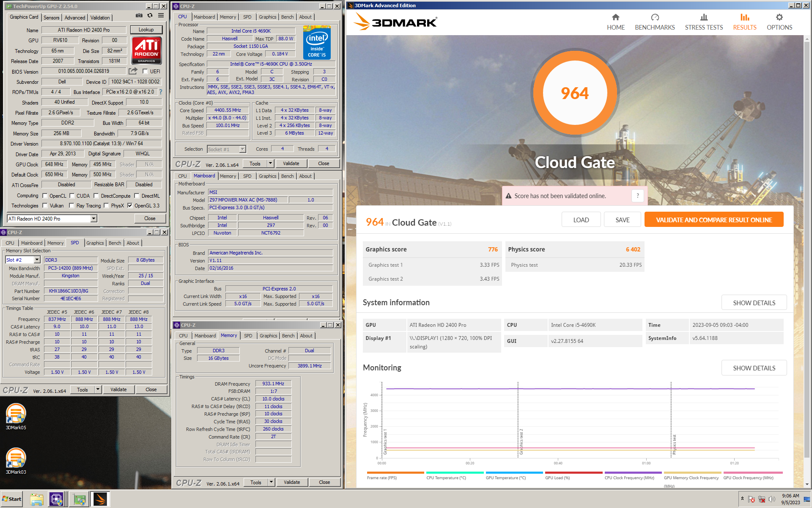
Task: Click VALIDATE AND COMPARE RESULT ONLINE
Action: click(713, 220)
